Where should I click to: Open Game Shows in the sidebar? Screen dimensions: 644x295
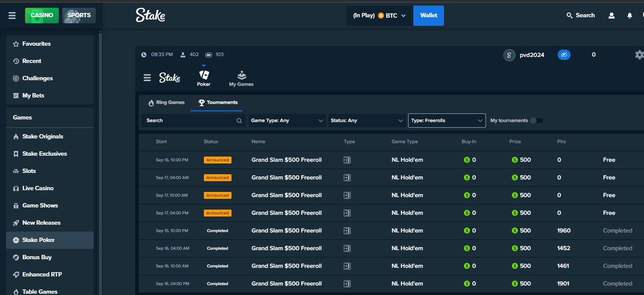50,206
